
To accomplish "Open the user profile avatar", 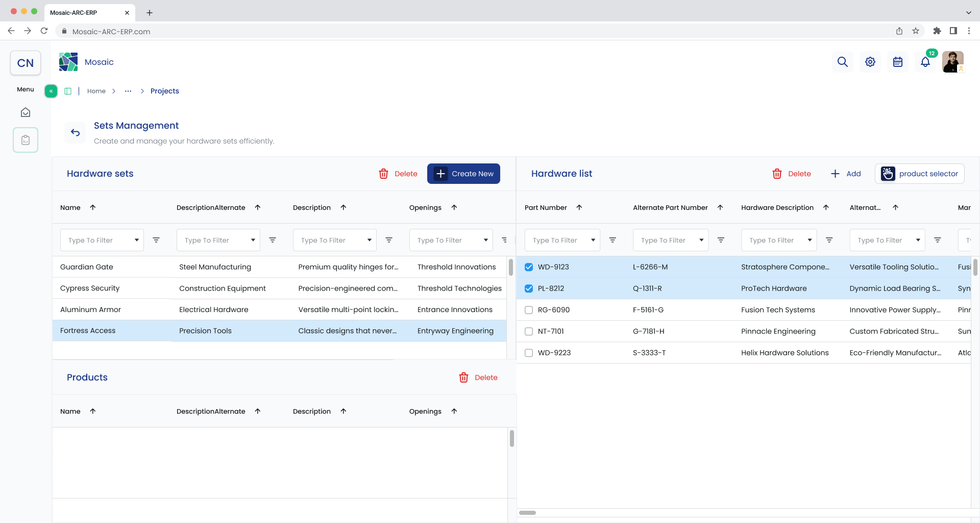I will coord(953,62).
